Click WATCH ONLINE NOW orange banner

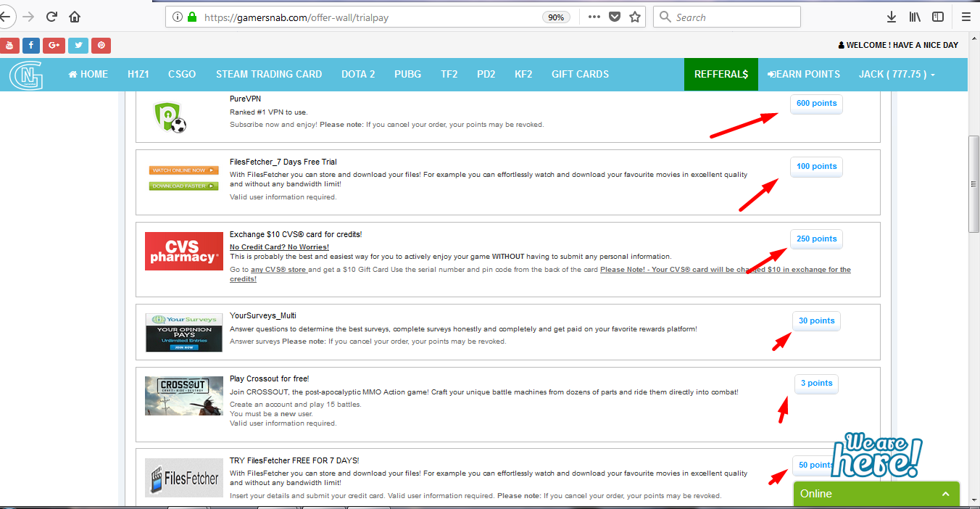click(183, 170)
